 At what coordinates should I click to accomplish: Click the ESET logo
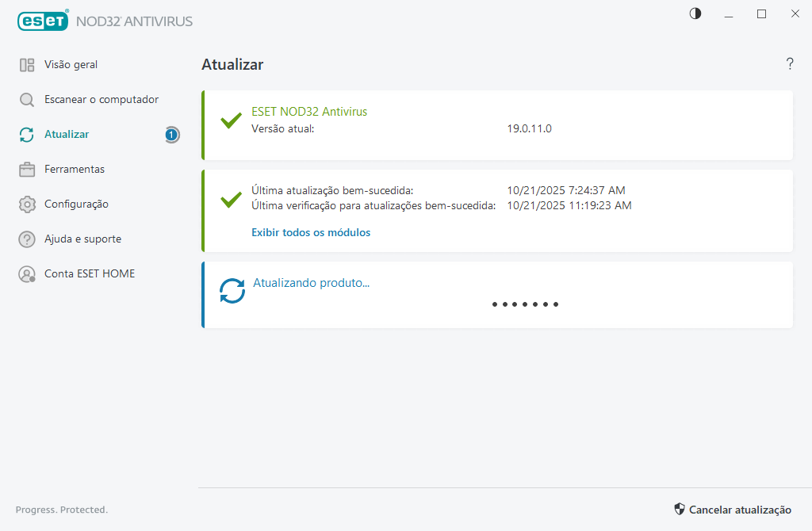(43, 21)
